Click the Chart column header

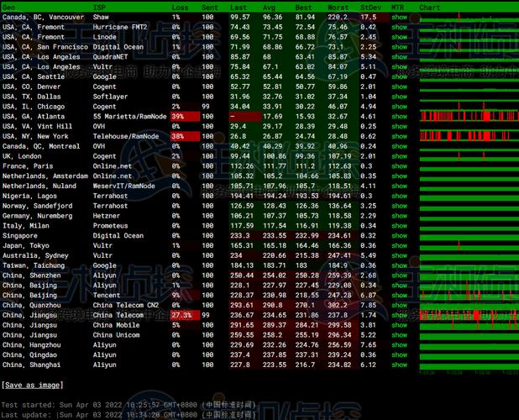[x=430, y=8]
